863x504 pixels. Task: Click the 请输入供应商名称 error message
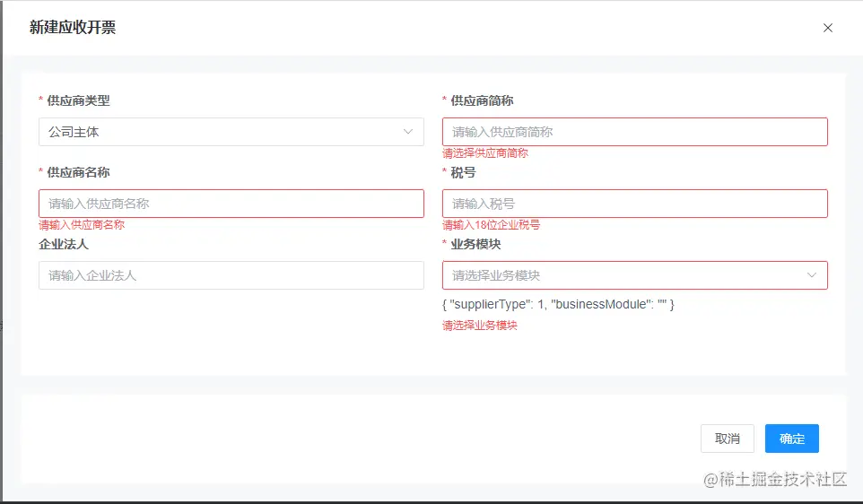[82, 224]
